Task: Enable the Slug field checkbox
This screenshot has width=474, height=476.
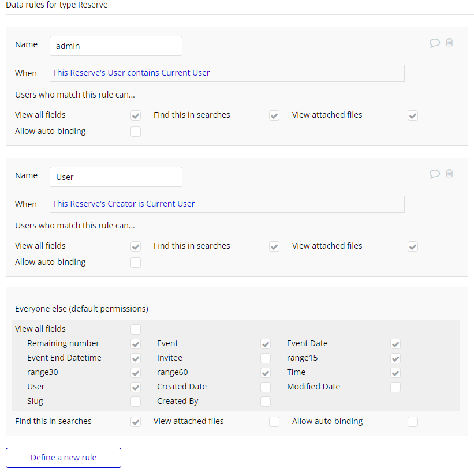Action: [136, 402]
